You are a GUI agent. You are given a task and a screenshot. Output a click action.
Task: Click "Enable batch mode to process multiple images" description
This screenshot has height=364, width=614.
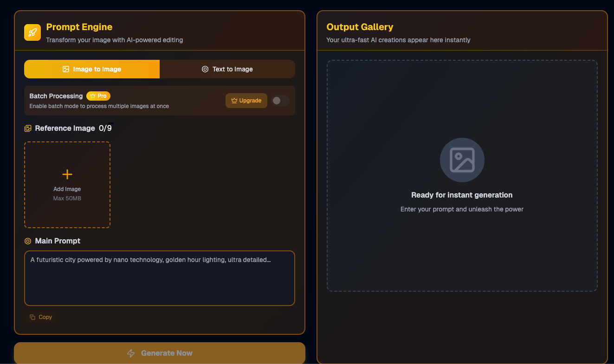99,106
